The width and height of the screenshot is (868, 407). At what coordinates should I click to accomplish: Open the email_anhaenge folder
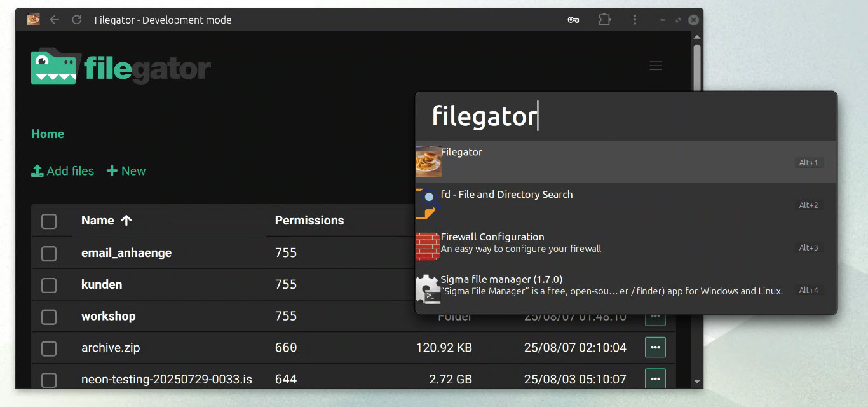(126, 253)
